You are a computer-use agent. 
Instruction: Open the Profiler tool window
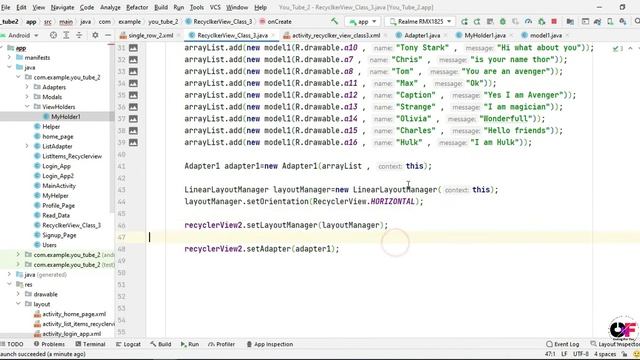(x=222, y=344)
